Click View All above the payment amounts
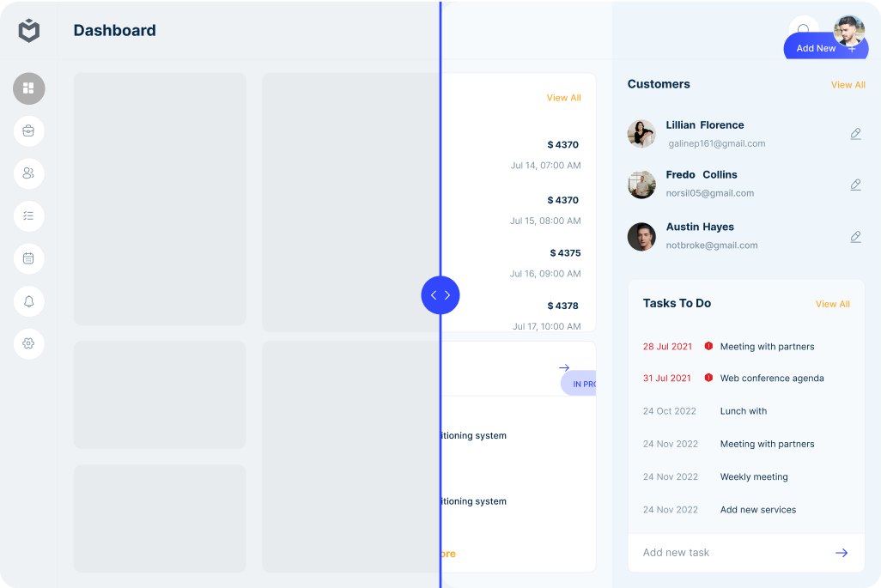The image size is (881, 588). (x=563, y=98)
